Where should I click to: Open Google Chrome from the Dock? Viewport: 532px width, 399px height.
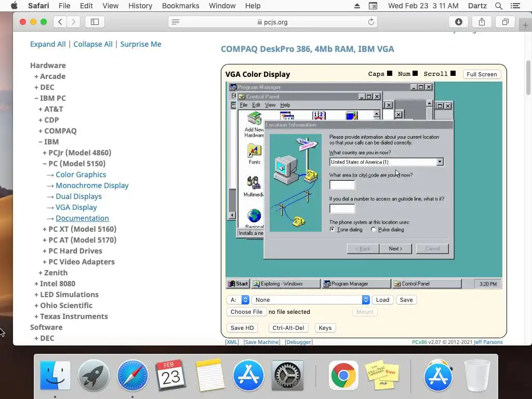(343, 376)
